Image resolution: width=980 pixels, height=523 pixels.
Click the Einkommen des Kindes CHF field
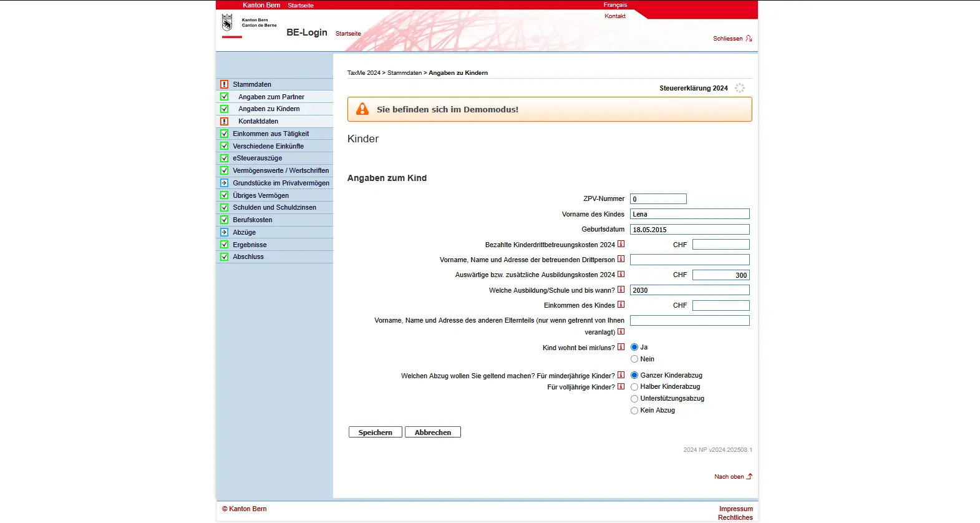(x=721, y=306)
